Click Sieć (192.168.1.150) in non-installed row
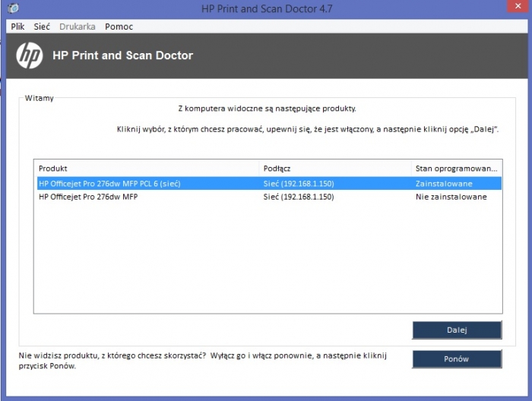This screenshot has height=401, width=532. point(299,197)
